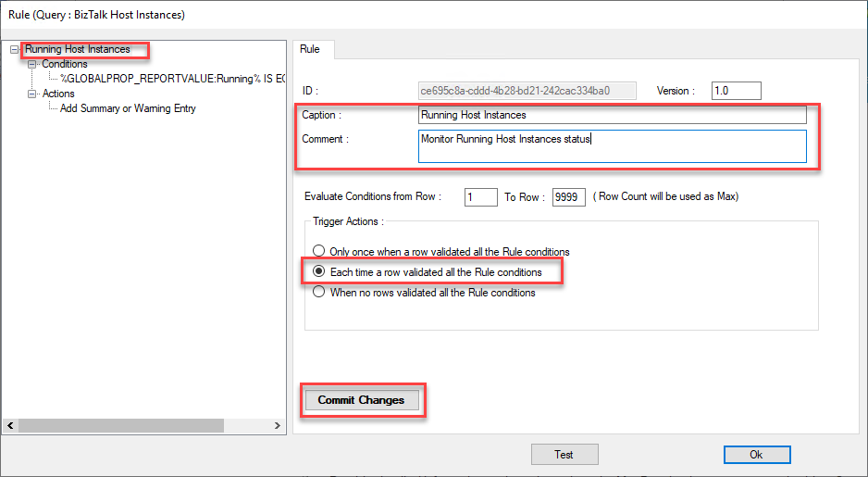Focus the Comment text box
Screen dimensions: 868x477
(x=612, y=146)
